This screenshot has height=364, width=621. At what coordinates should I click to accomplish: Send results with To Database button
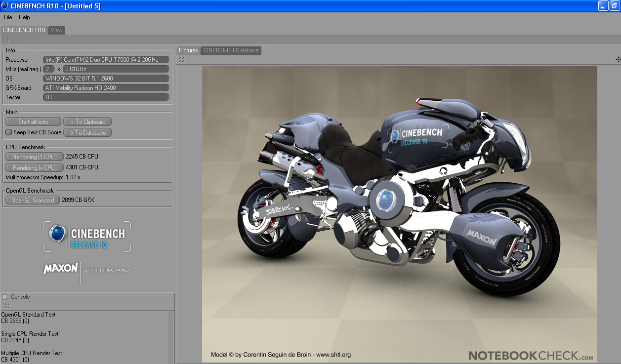(87, 133)
